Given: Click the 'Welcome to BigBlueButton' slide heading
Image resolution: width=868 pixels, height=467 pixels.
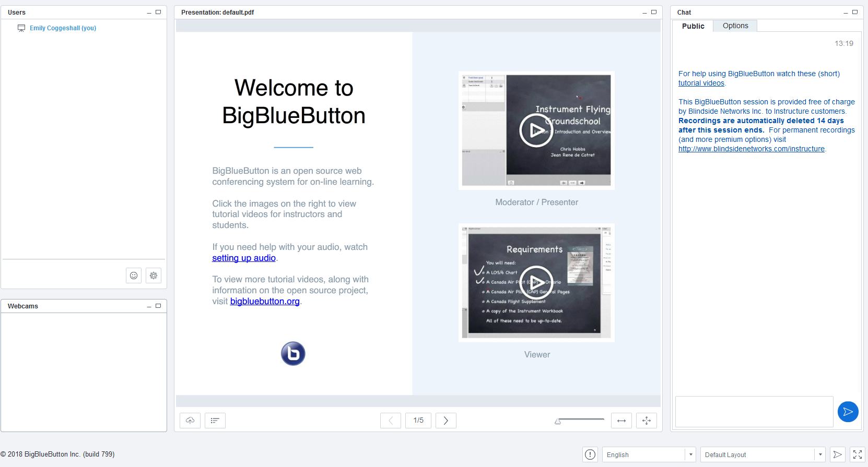Looking at the screenshot, I should point(294,102).
